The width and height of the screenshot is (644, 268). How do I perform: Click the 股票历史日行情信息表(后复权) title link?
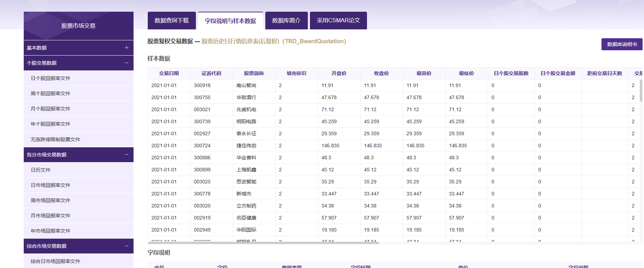[x=273, y=41]
